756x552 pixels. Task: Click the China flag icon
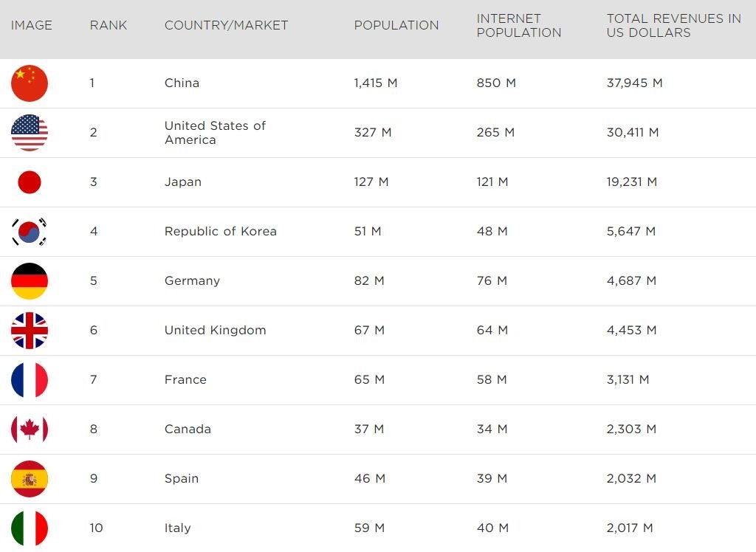(x=30, y=83)
